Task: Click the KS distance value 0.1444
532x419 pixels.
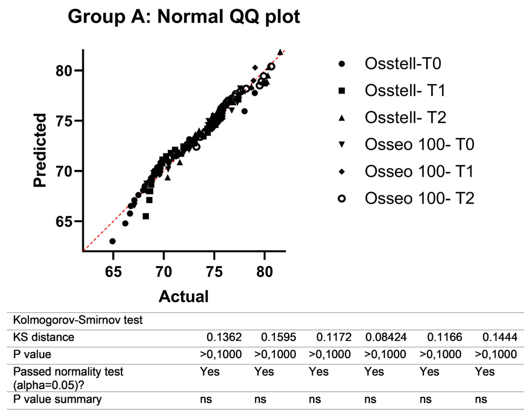Action: click(500, 337)
